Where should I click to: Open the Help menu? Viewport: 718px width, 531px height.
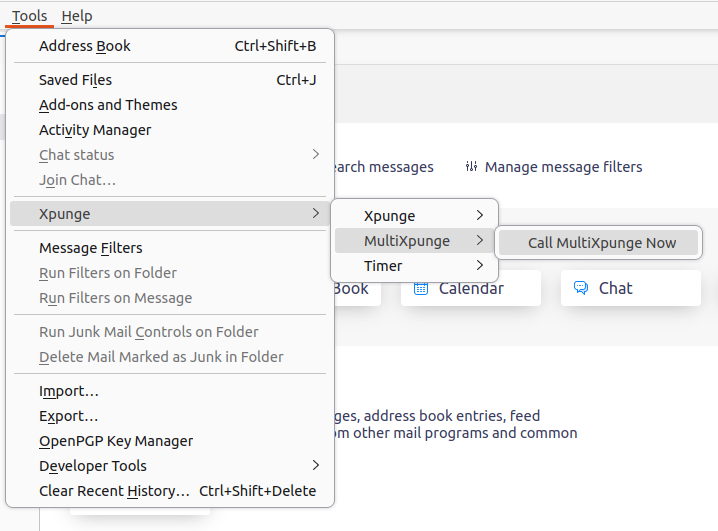77,16
